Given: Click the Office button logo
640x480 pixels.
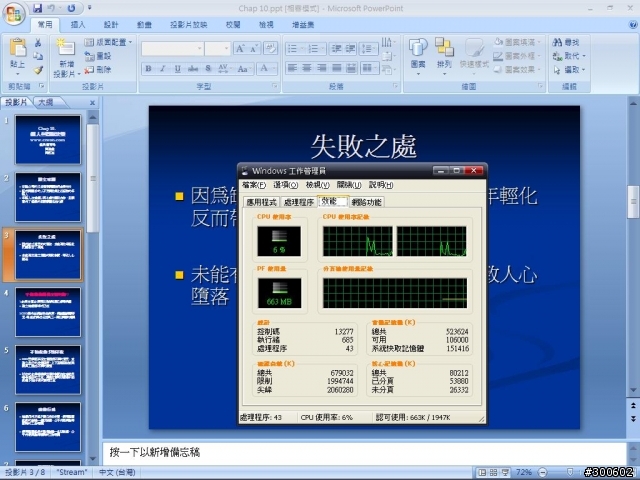Looking at the screenshot, I should coord(14,14).
